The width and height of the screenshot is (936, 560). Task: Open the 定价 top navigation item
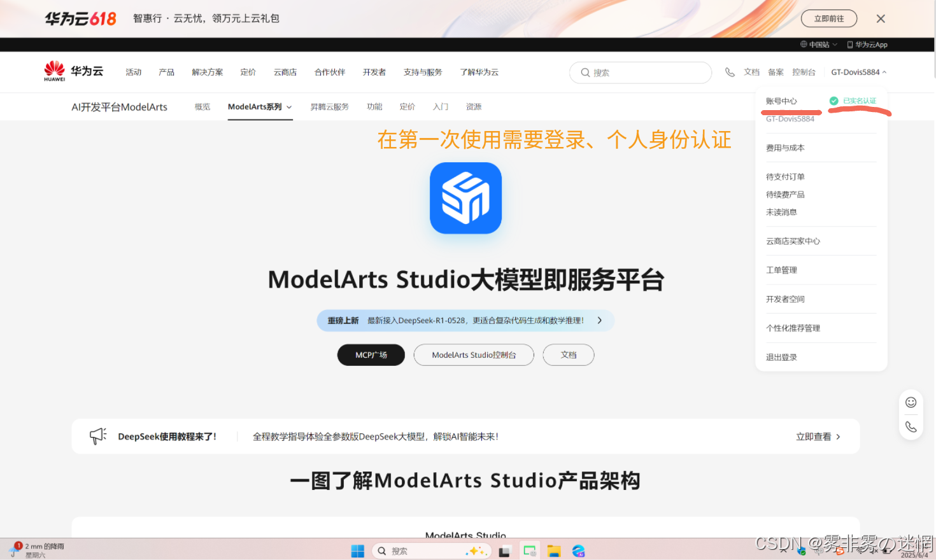[x=248, y=73]
